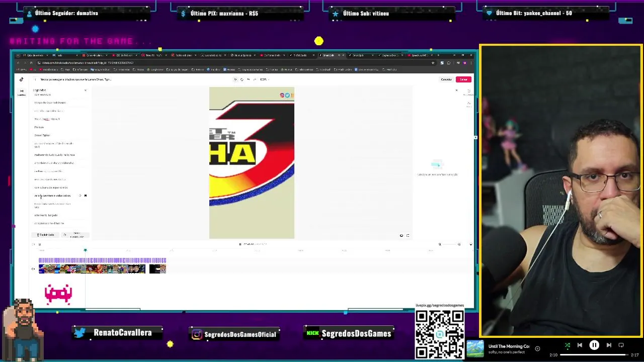Click the undo arrow in editor toolbar

[x=248, y=79]
